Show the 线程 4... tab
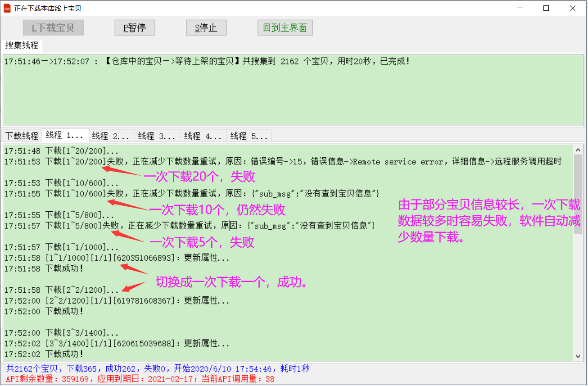This screenshot has width=588, height=386. click(x=203, y=136)
